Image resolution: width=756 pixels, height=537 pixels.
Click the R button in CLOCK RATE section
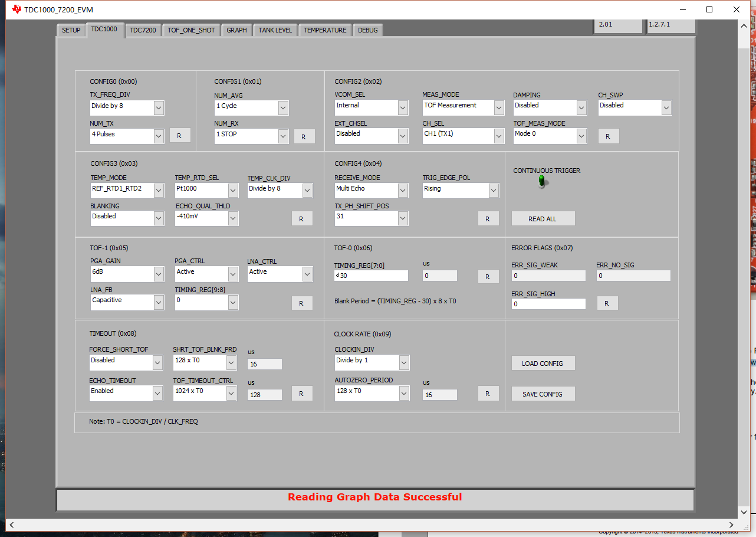point(488,394)
